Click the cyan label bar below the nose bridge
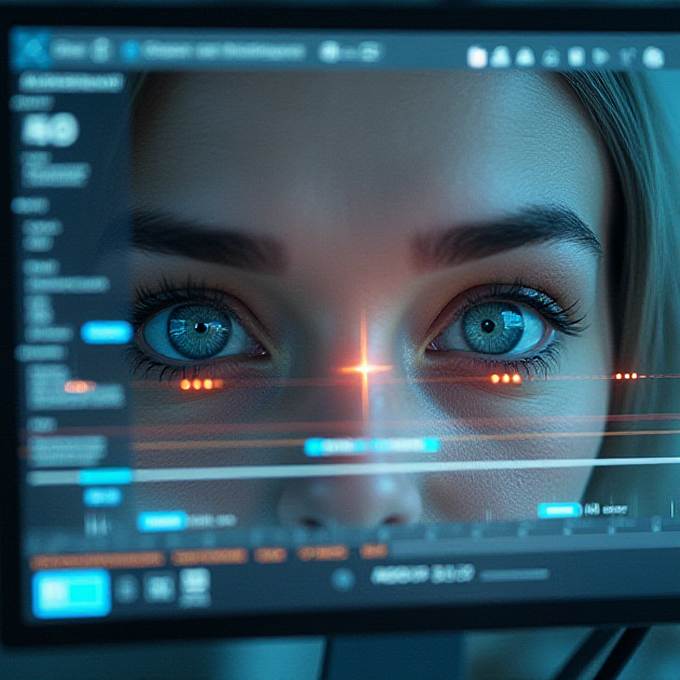680x680 pixels. tap(371, 446)
